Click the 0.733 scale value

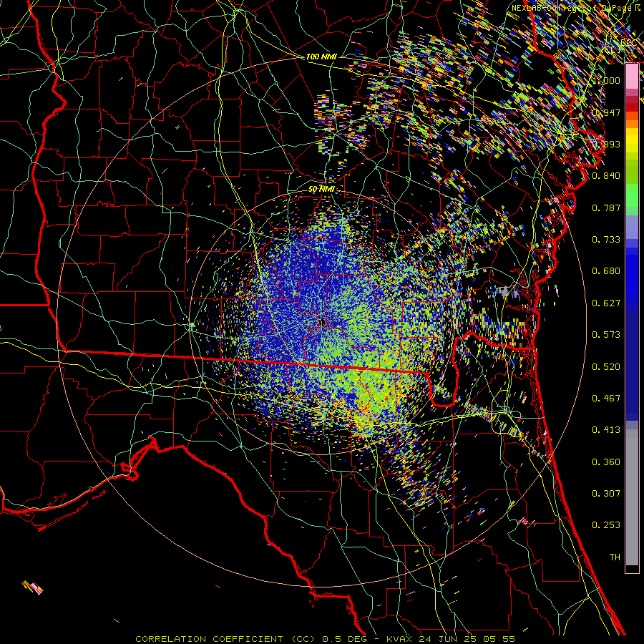pos(606,240)
